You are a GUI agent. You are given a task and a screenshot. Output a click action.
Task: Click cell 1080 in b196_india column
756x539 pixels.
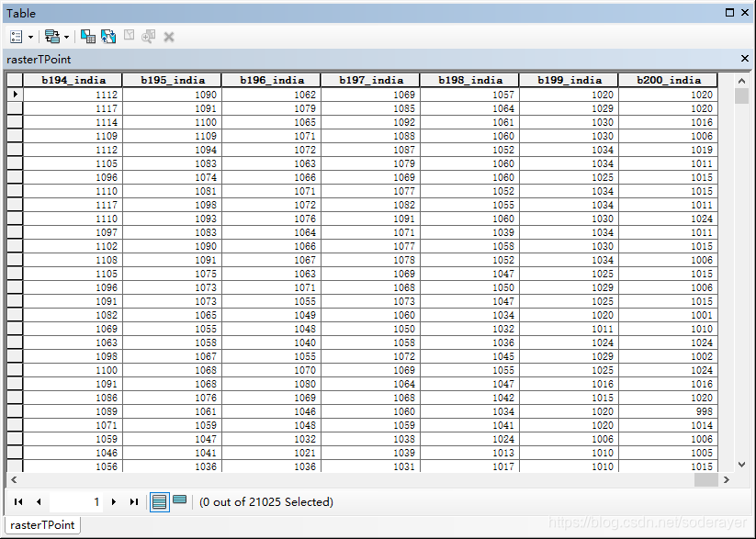[272, 384]
